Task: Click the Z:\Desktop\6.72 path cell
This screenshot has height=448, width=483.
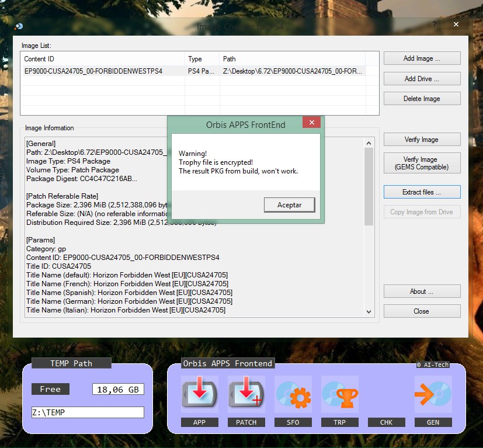Action: click(293, 71)
